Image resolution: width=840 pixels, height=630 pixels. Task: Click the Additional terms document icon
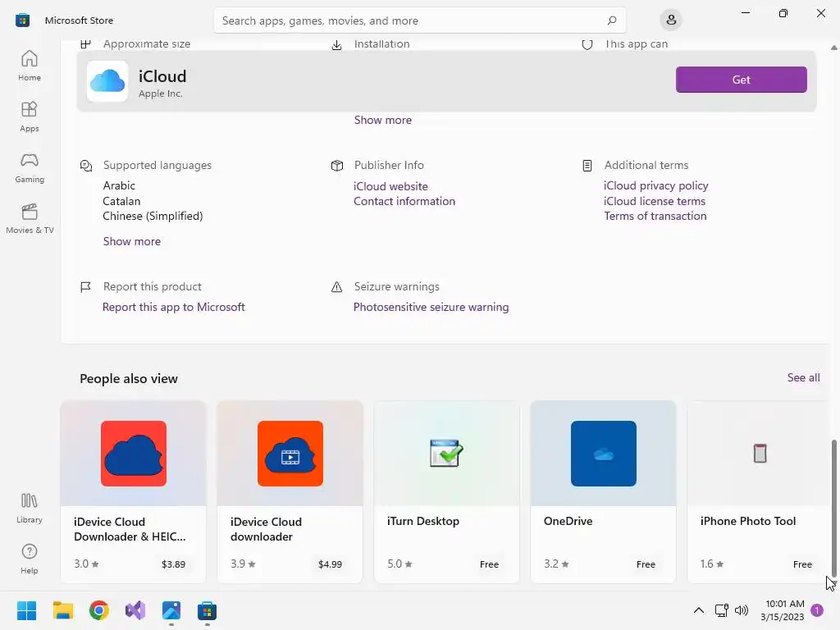click(x=587, y=166)
